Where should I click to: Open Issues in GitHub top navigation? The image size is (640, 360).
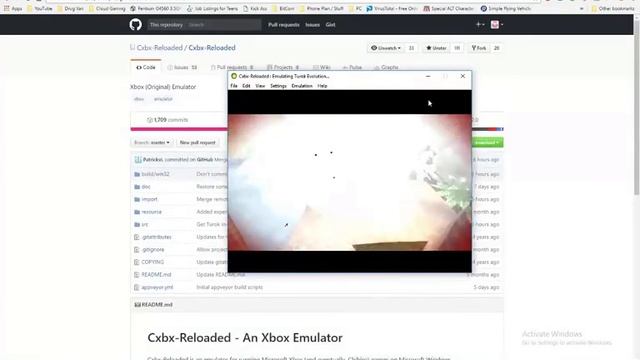[313, 25]
